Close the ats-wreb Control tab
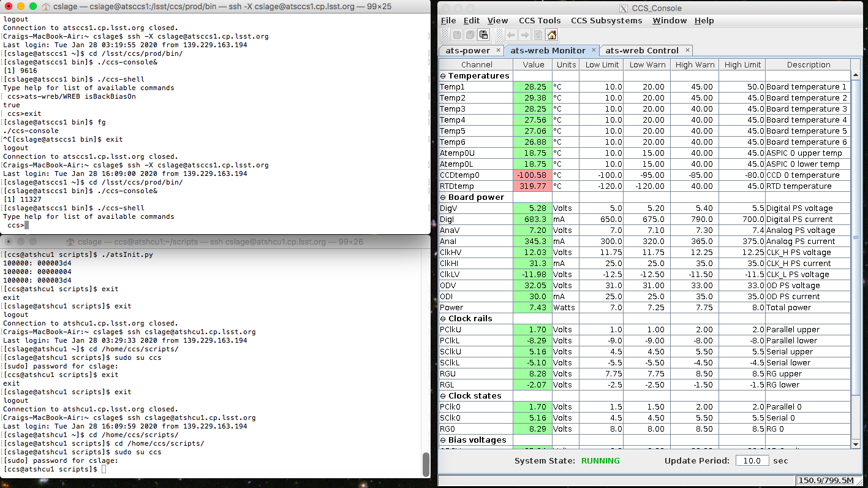 [687, 50]
